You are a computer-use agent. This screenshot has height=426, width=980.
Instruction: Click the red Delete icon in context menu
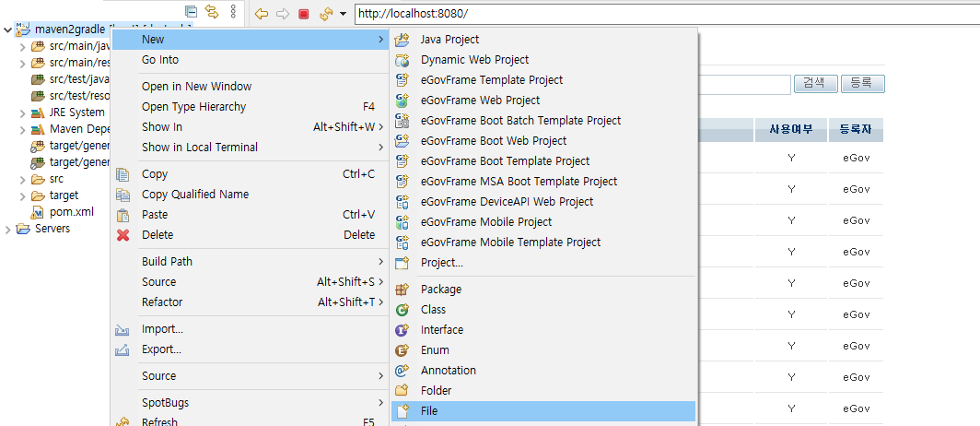click(123, 235)
